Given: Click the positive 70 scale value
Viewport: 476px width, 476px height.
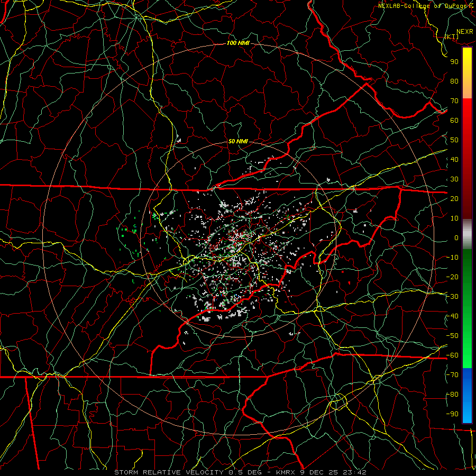Looking at the screenshot, I should [454, 101].
